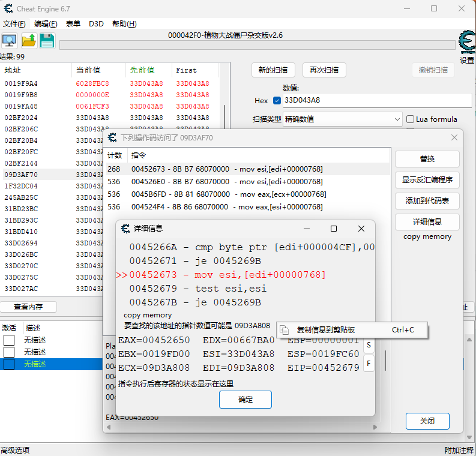Maximize the 详细信息 dialog window
Image resolution: width=476 pixels, height=456 pixels.
click(x=334, y=229)
